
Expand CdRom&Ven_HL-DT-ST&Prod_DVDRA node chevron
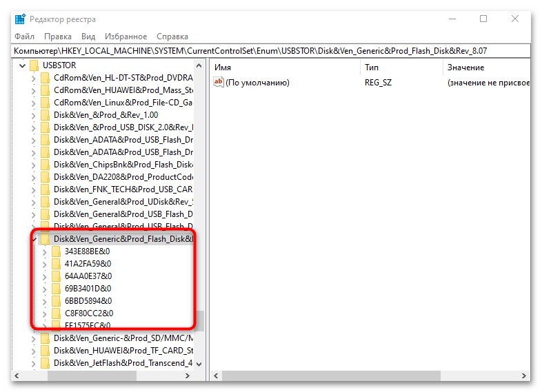(34, 79)
